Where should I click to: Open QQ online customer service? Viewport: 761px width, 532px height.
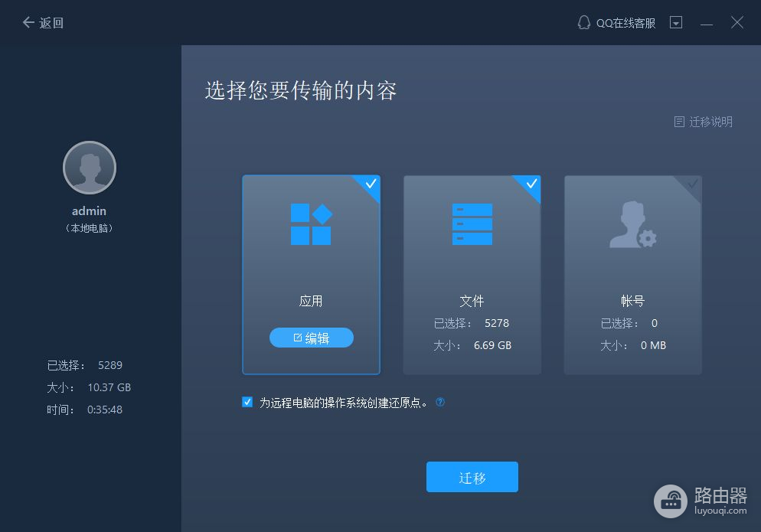[616, 23]
